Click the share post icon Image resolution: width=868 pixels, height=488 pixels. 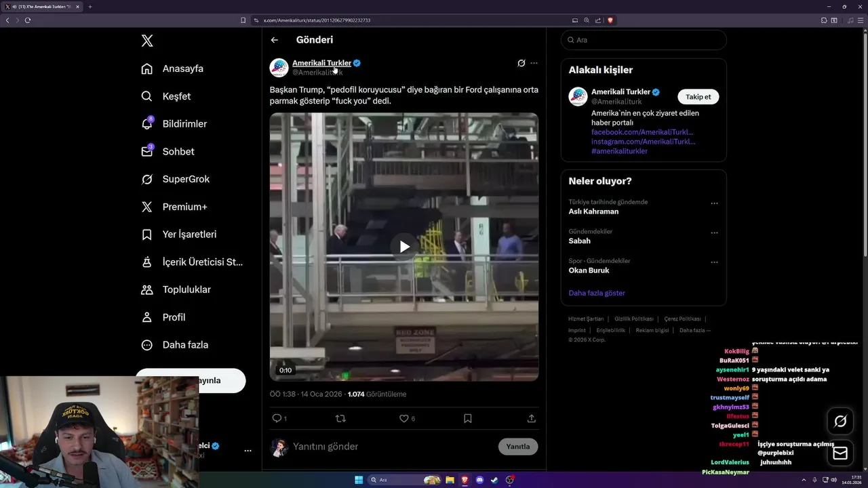coord(532,418)
